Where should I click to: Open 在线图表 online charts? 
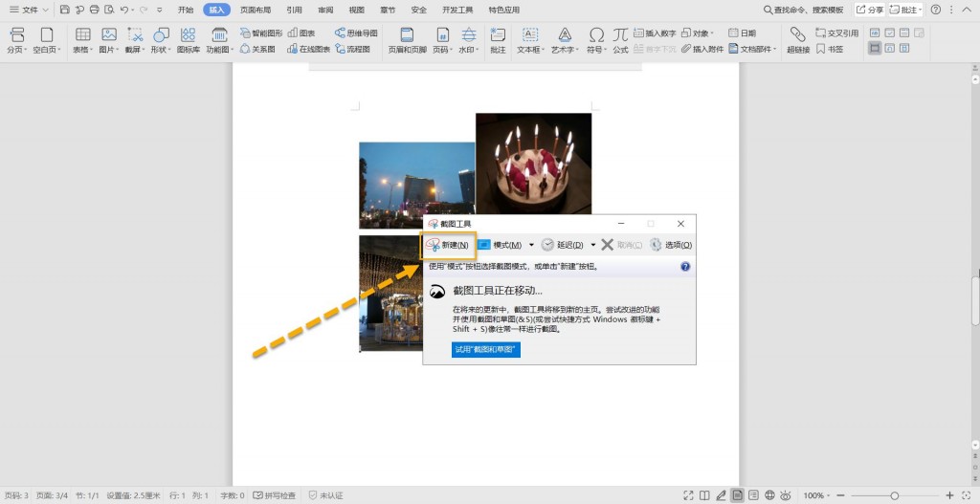(309, 49)
